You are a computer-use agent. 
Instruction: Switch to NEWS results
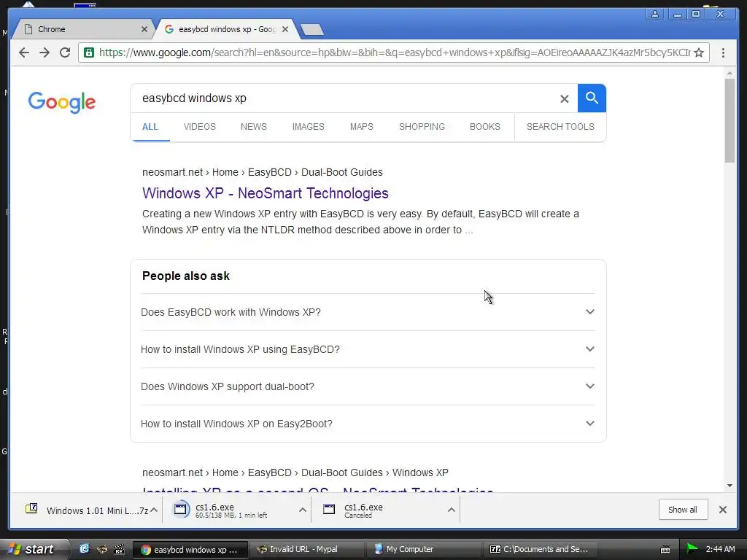tap(253, 127)
